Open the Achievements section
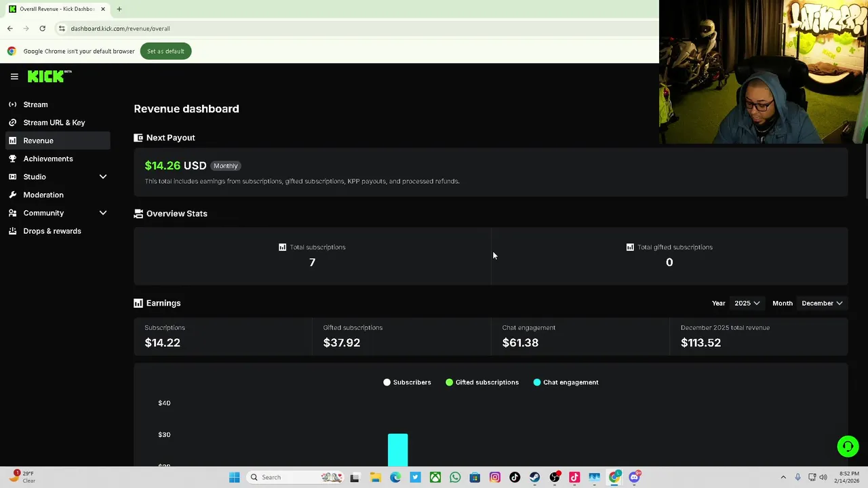Viewport: 868px width, 488px height. pyautogui.click(x=58, y=159)
